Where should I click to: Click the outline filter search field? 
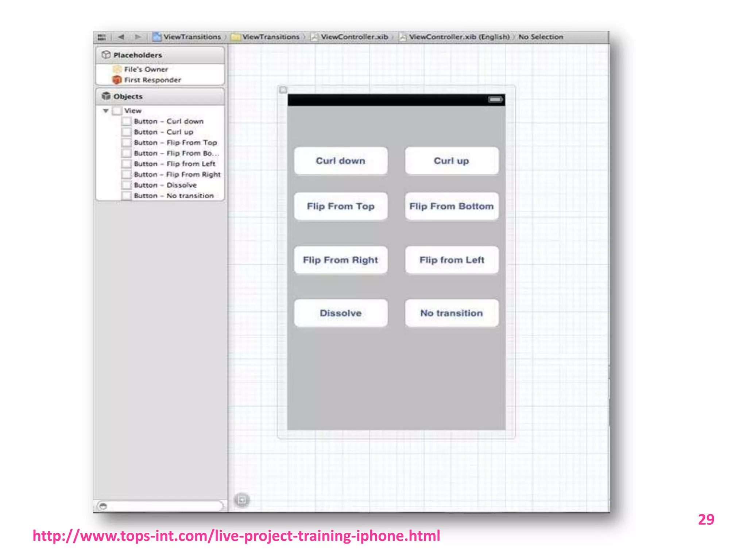[x=160, y=506]
